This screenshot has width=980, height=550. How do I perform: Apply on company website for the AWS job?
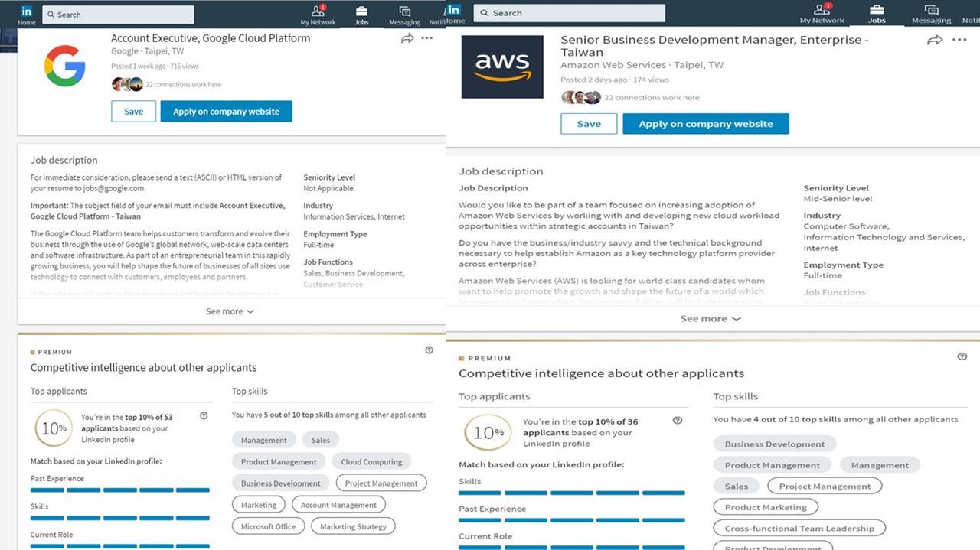[705, 124]
